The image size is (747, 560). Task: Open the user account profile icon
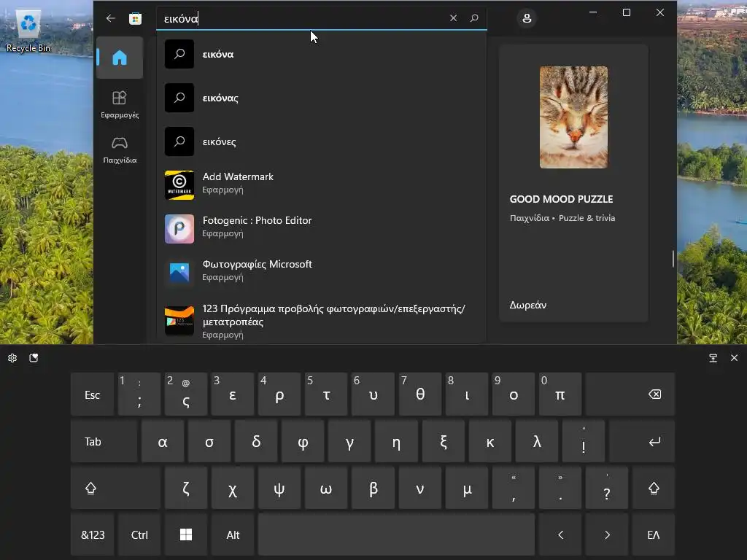click(x=527, y=18)
